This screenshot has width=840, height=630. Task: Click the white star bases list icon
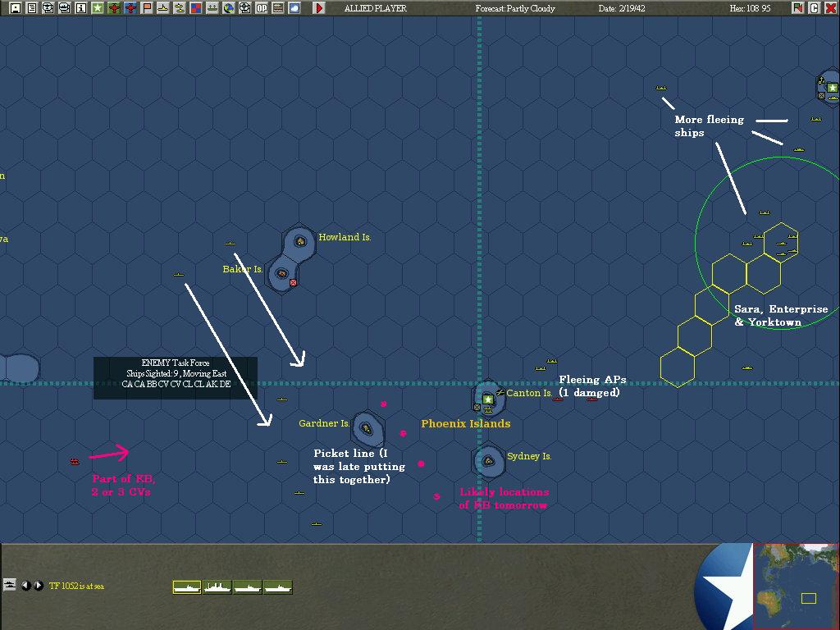pyautogui.click(x=98, y=8)
